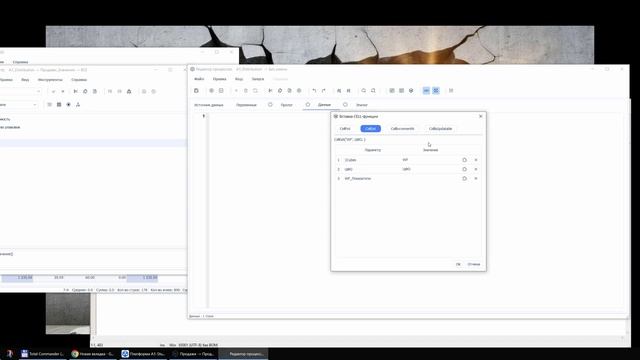Click the hierarchy tree icon in the left window toolbar
Viewport: 640px width, 360px height.
tap(78, 105)
